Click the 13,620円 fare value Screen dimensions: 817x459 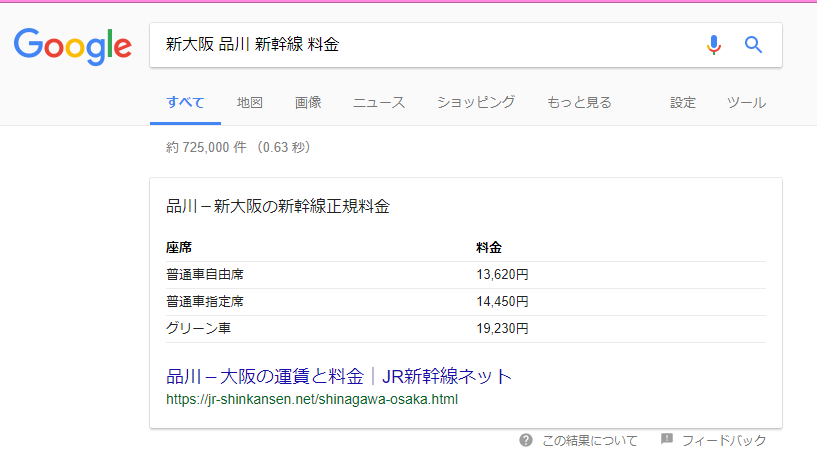(502, 275)
